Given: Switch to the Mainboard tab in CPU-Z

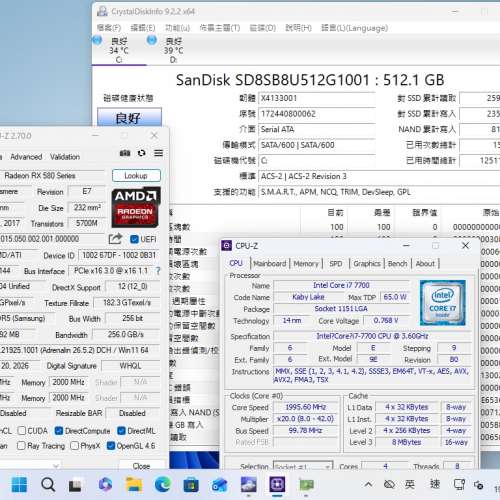Looking at the screenshot, I should click(x=270, y=264).
